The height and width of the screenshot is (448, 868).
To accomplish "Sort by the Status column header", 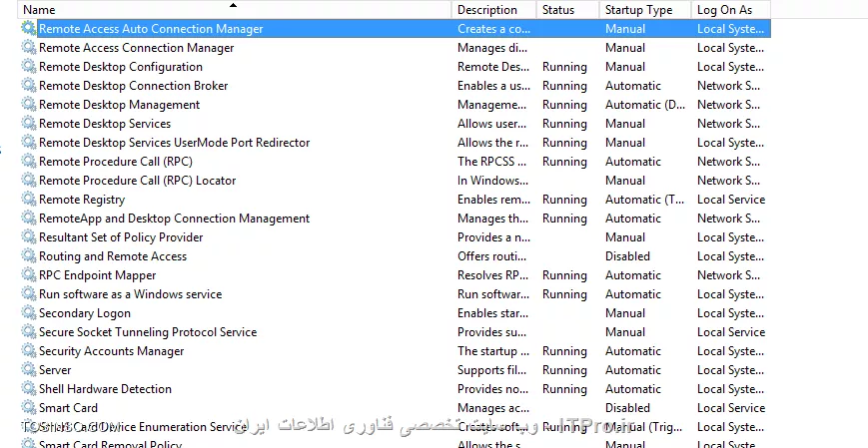I will pos(567,9).
